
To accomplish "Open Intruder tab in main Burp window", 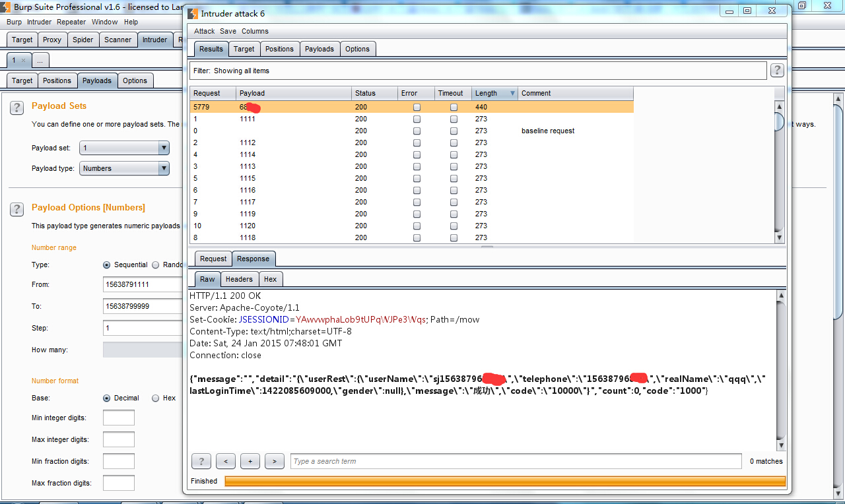I will pyautogui.click(x=154, y=40).
